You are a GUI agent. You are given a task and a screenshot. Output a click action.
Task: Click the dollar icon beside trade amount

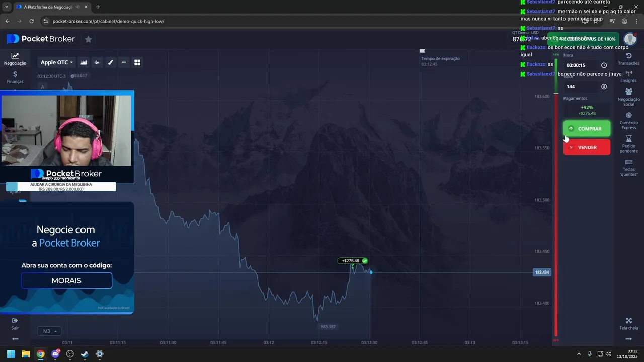(x=604, y=87)
